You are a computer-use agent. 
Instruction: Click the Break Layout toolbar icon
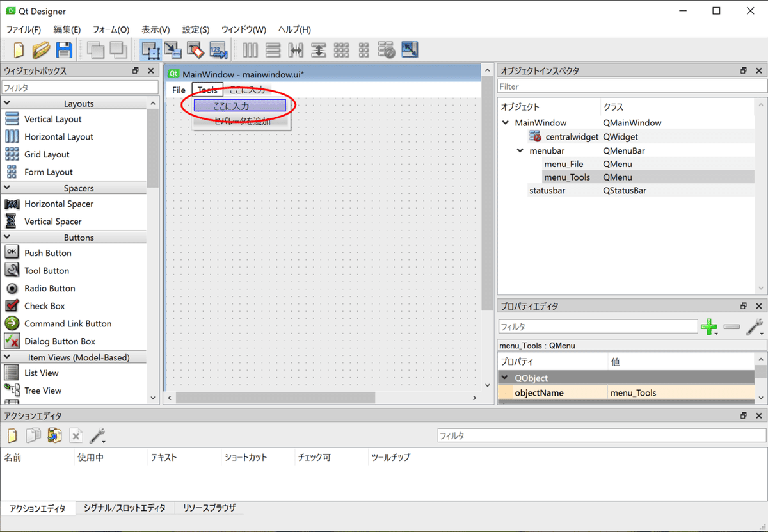(x=387, y=49)
